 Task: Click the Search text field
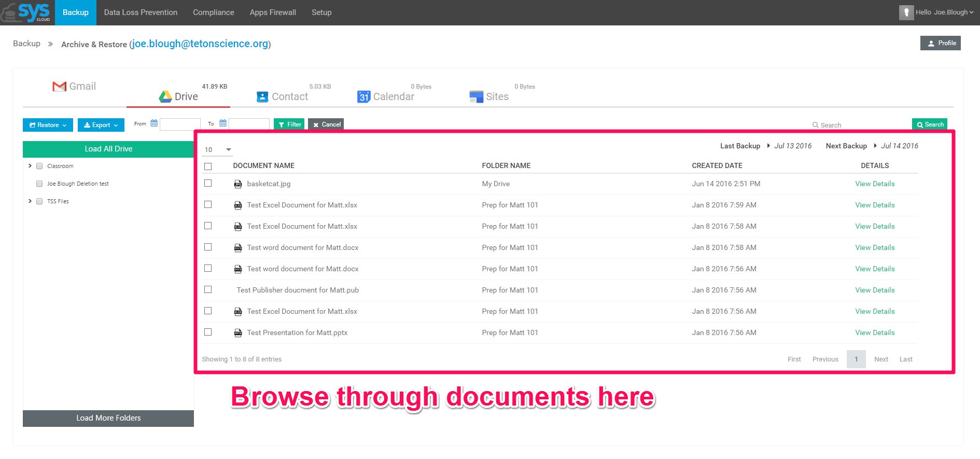(861, 125)
